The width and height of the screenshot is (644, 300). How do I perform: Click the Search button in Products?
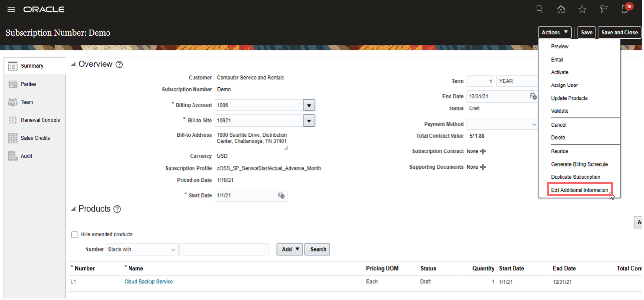(x=318, y=249)
